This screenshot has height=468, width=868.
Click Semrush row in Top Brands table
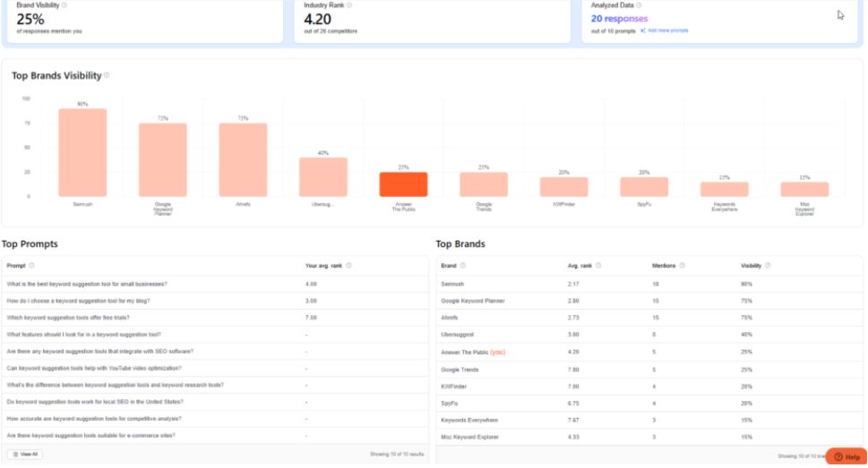(x=649, y=284)
